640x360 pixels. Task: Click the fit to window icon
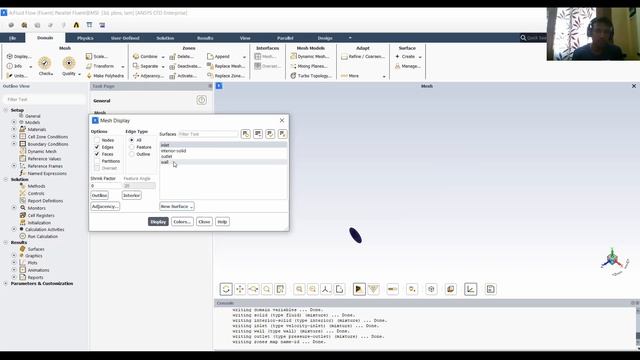[x=280, y=289]
